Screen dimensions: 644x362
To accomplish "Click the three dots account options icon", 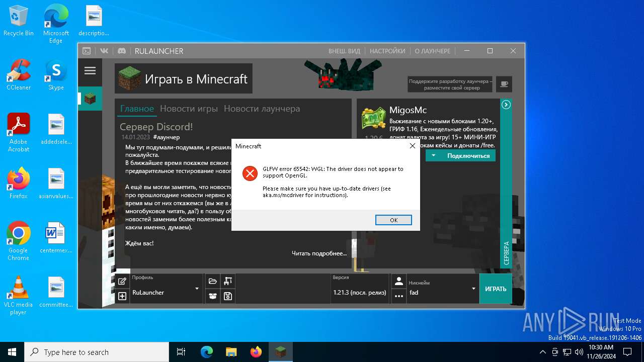I will [399, 296].
